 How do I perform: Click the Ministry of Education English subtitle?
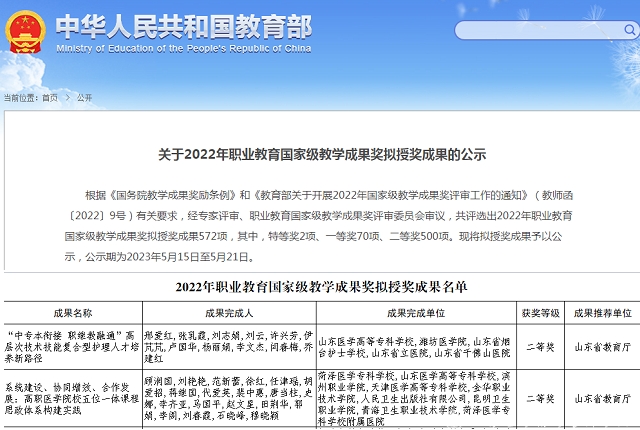(x=184, y=49)
